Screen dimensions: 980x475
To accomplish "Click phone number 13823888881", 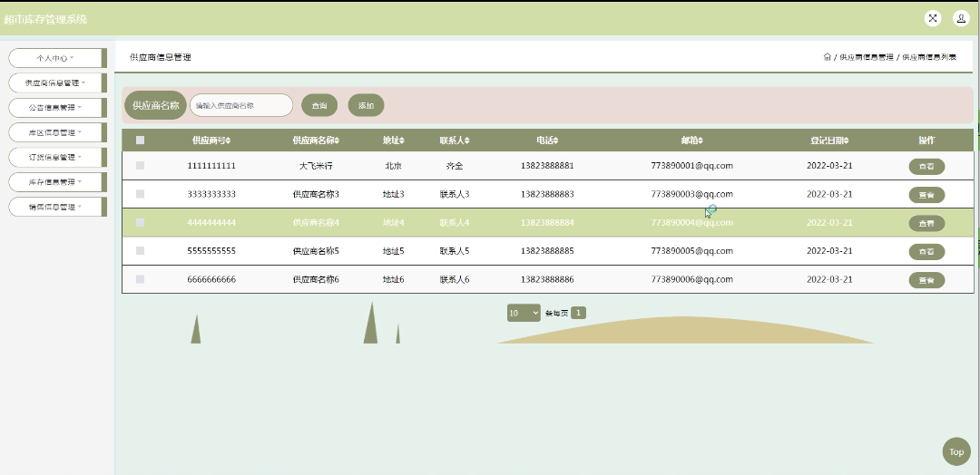I will (x=547, y=166).
